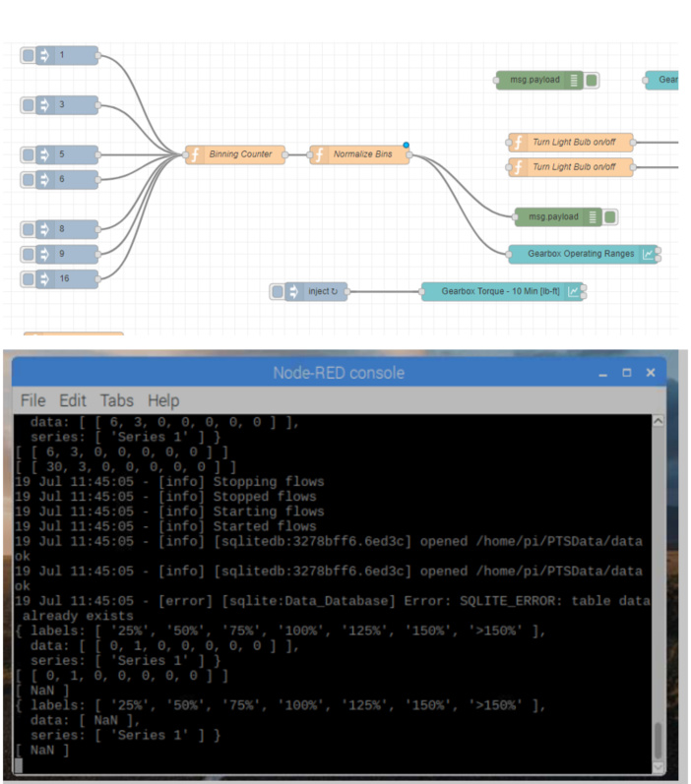Click the 'data: [ NaN ],' console line

(x=85, y=720)
